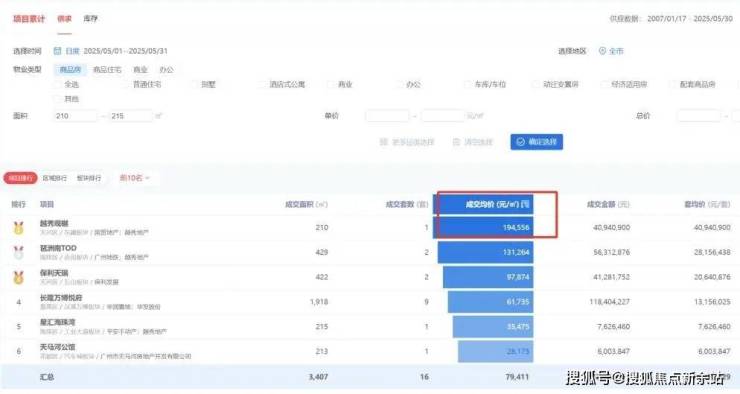Open the 长隆万博悦府 project link
740x394 pixels.
pos(61,298)
